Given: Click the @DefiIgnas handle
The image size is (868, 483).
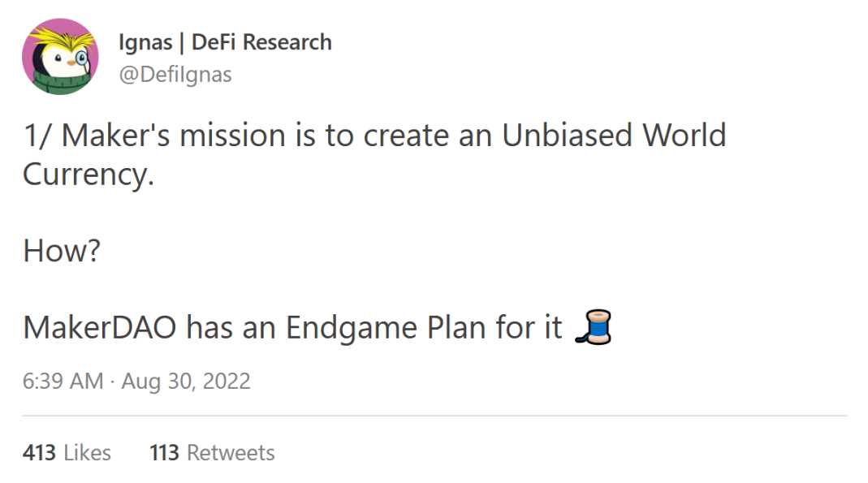Looking at the screenshot, I should (175, 75).
